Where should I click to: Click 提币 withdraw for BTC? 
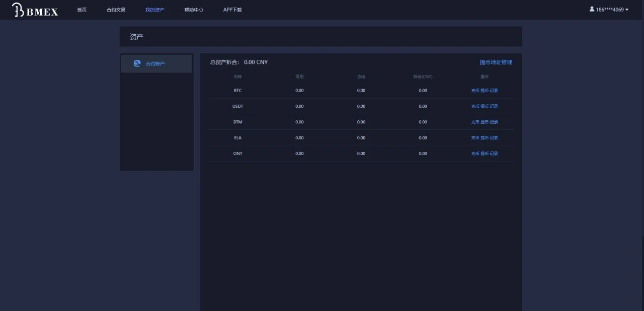click(x=485, y=91)
